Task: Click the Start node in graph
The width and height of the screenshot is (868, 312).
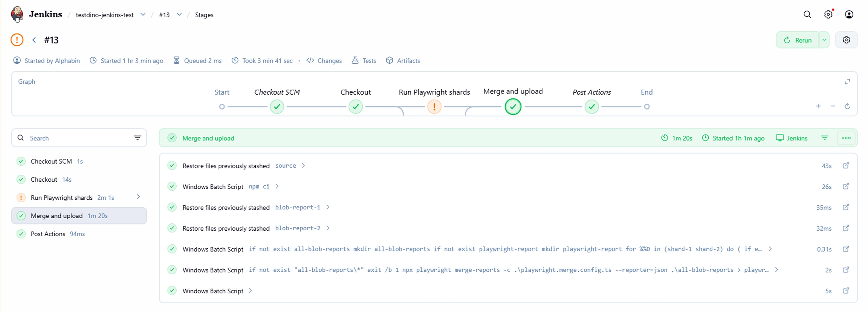Action: point(222,107)
